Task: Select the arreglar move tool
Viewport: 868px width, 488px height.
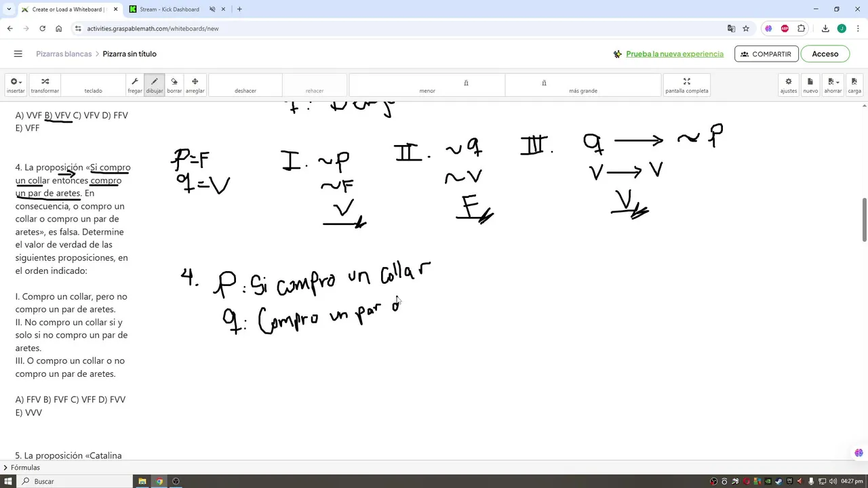Action: 195,85
